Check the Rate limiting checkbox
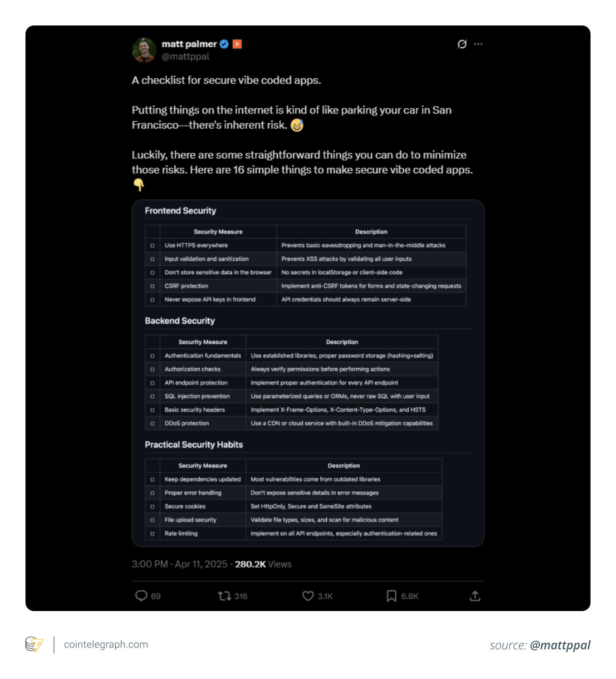The image size is (616, 679). 153,533
